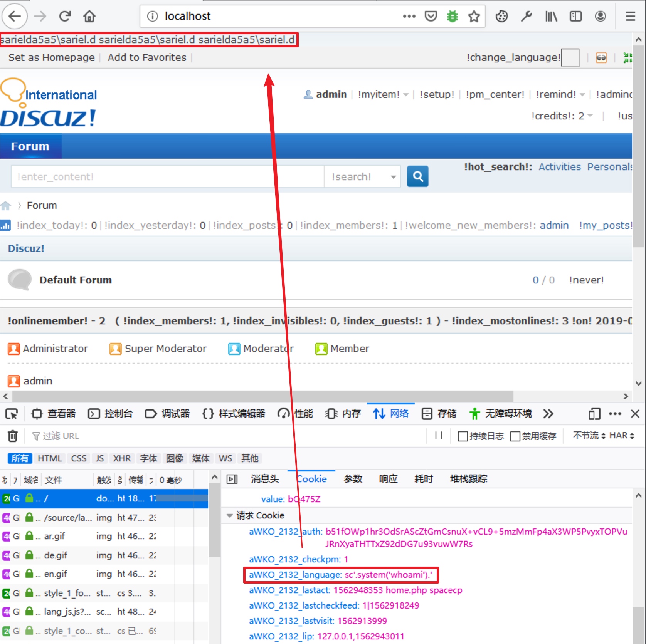This screenshot has height=644, width=646.
Task: Open the 不节流 throttling dropdown
Action: [589, 436]
